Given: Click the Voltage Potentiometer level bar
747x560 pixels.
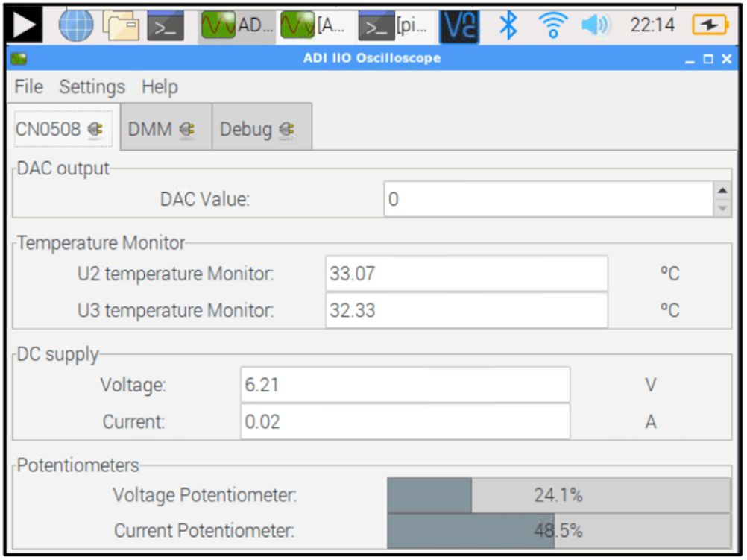Looking at the screenshot, I should pos(558,495).
